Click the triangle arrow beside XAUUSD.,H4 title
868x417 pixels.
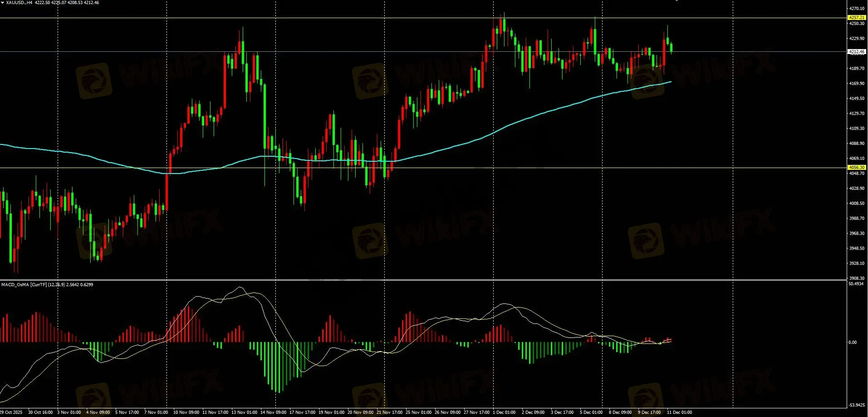(2, 3)
